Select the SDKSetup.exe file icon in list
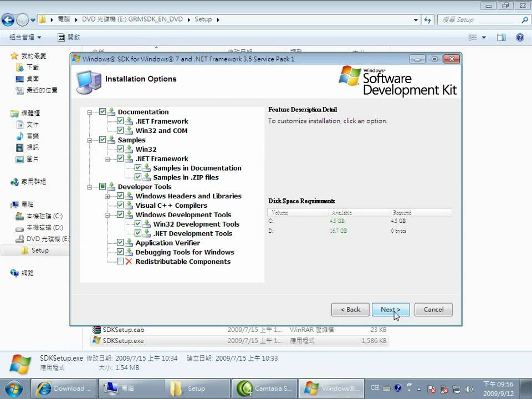 [x=96, y=340]
